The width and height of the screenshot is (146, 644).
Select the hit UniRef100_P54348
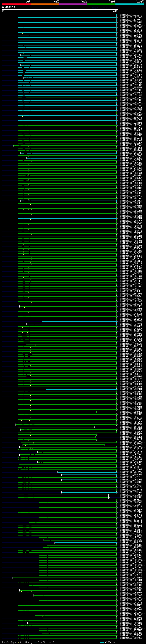tap(131, 249)
